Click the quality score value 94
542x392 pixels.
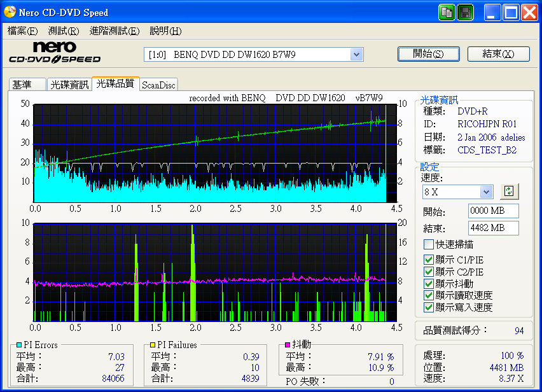point(519,331)
